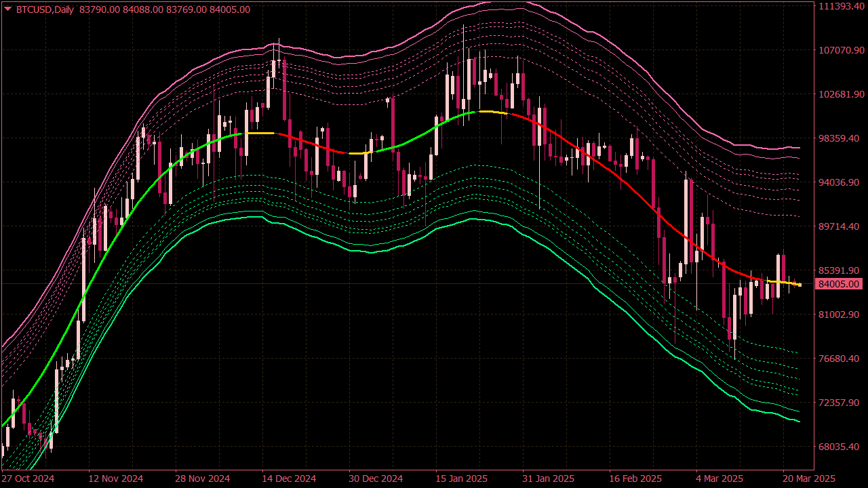
Task: Click the 28 Nov 2024 date label
Action: (203, 479)
